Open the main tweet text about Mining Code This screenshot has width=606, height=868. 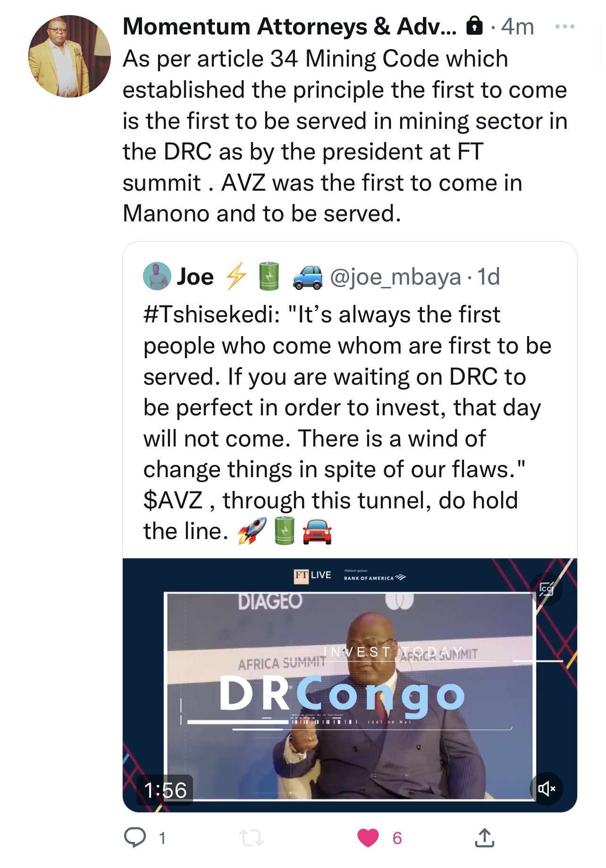[x=345, y=136]
